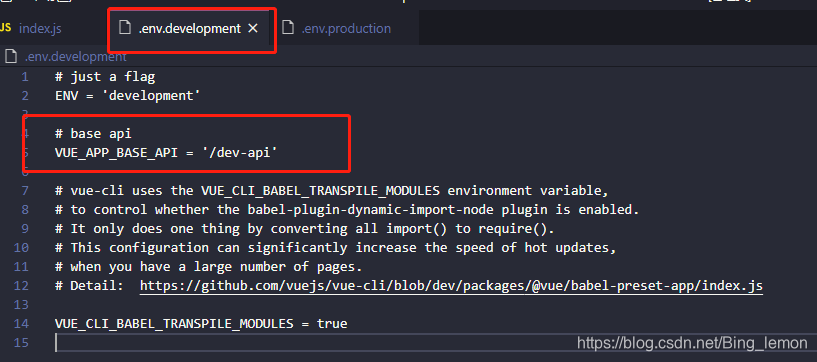Click the 'true' value on line 14

[332, 323]
